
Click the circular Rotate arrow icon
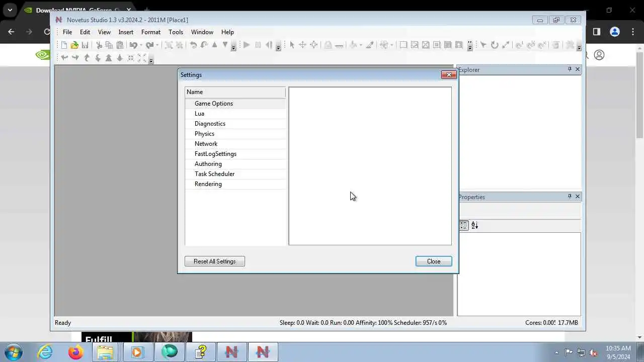[x=495, y=45]
